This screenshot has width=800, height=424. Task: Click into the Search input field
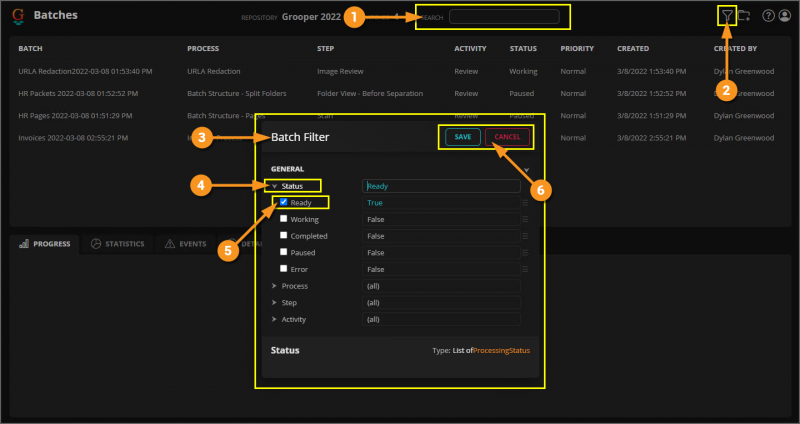click(x=504, y=17)
